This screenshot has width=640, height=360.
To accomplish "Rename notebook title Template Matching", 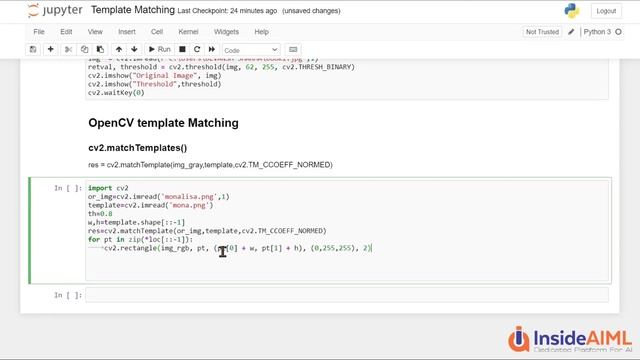I will coord(133,10).
